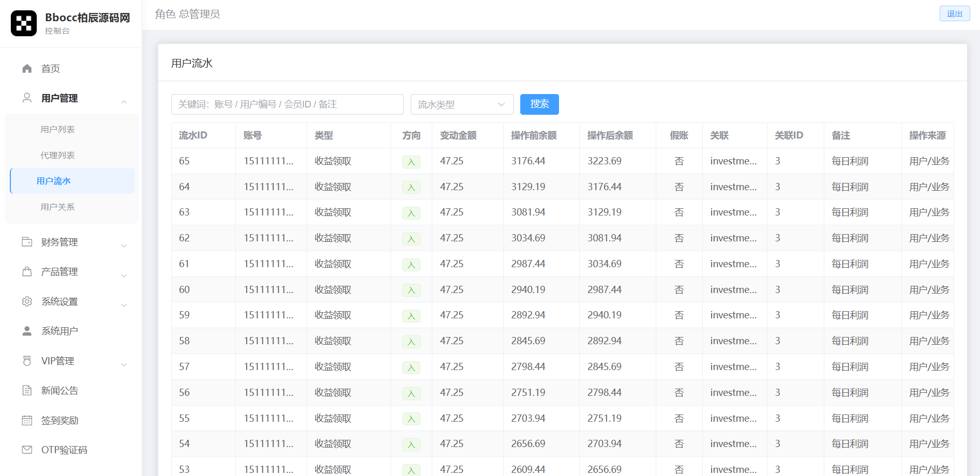The width and height of the screenshot is (980, 476).
Task: Open 签到奖励 in the sidebar
Action: pyautogui.click(x=59, y=420)
